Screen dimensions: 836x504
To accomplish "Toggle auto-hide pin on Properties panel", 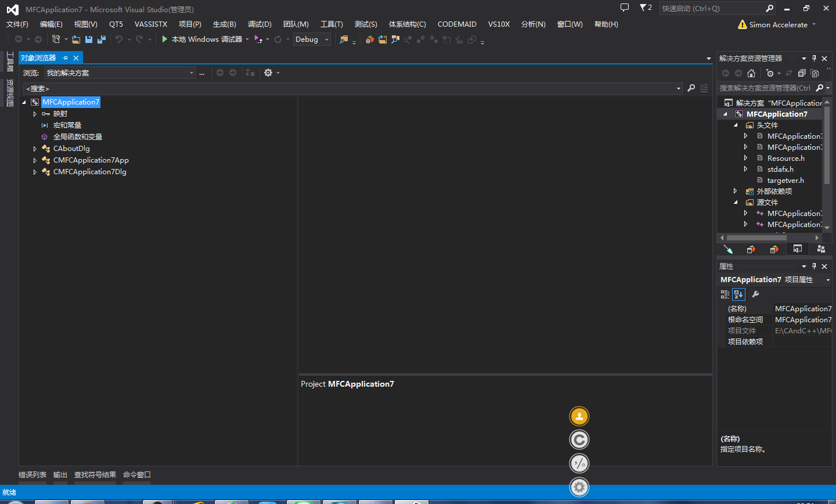I will [x=814, y=266].
